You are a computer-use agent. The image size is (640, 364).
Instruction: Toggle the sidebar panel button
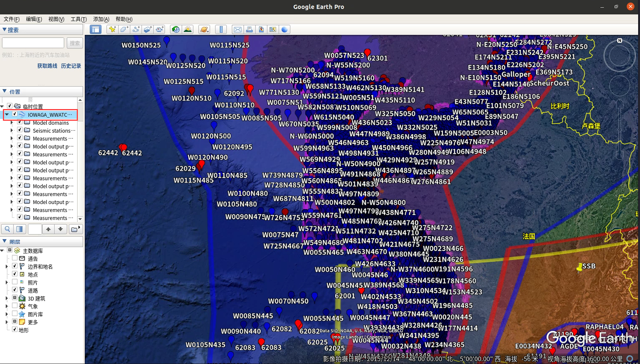(x=96, y=29)
